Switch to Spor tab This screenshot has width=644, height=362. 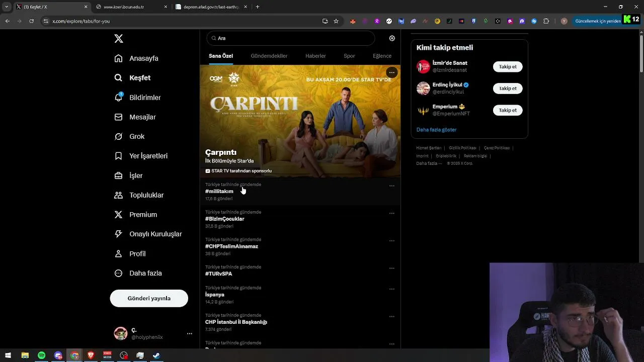pos(349,56)
